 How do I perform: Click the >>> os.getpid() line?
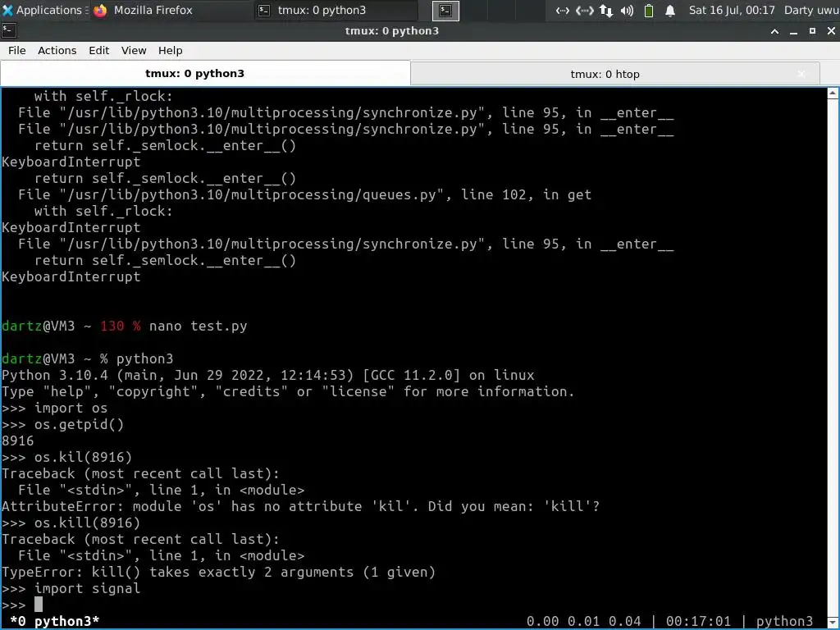62,425
